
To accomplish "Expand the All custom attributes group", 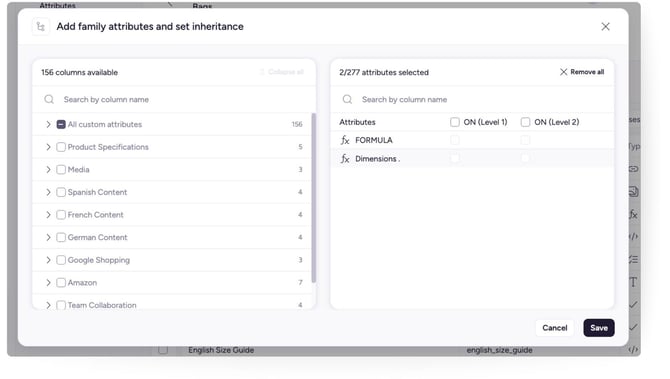I will pos(48,124).
